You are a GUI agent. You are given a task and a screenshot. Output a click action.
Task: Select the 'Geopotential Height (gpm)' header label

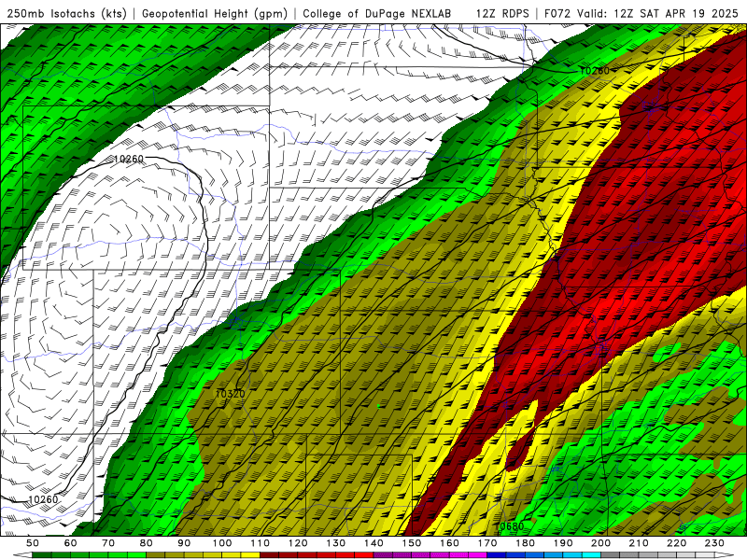point(215,14)
